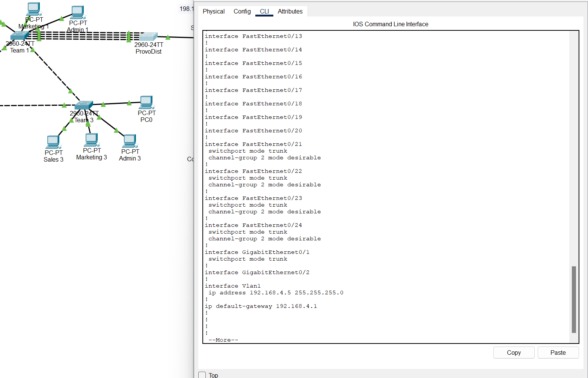
Task: Click 'interface GigabitEthernet0/1' line
Action: [x=257, y=252]
